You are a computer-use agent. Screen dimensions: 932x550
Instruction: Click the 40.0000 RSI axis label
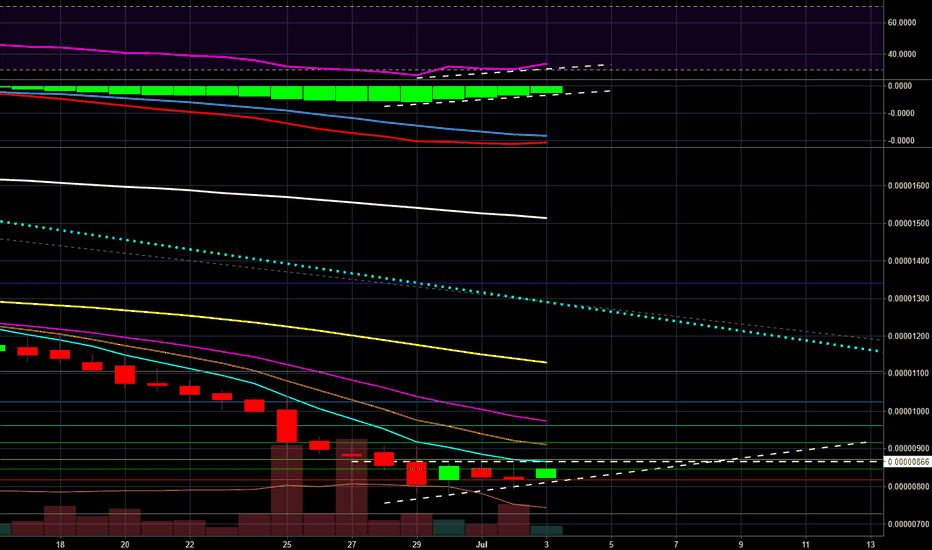point(902,54)
